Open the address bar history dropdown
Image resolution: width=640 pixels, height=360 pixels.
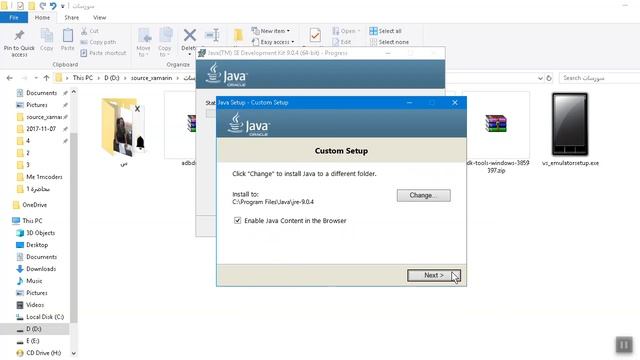(540, 78)
